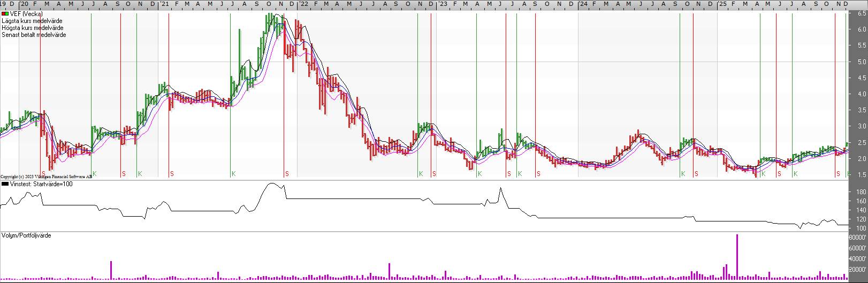Select the '24 year label on the time axis
Viewport: 868px width, 283px height.
tap(583, 4)
